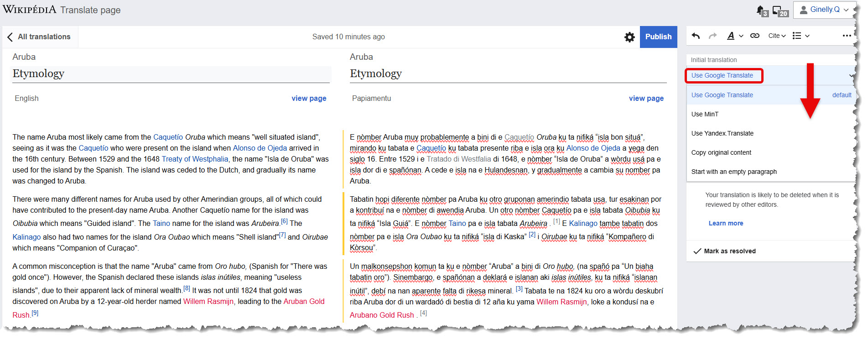Click reference [9] after Rush
Image resolution: width=868 pixels, height=340 pixels.
pyautogui.click(x=35, y=313)
